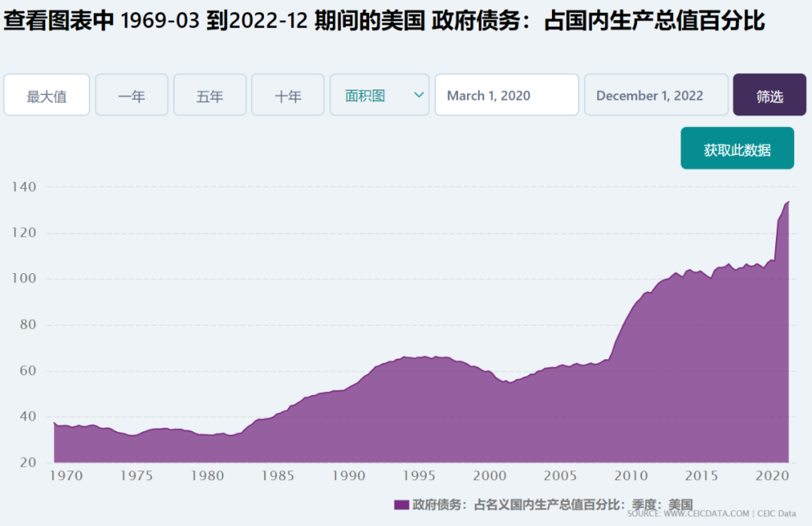Screen dimensions: 812x526
Task: Click the chart title 查看图表中 1969-03 到2022-12
Action: point(156,21)
